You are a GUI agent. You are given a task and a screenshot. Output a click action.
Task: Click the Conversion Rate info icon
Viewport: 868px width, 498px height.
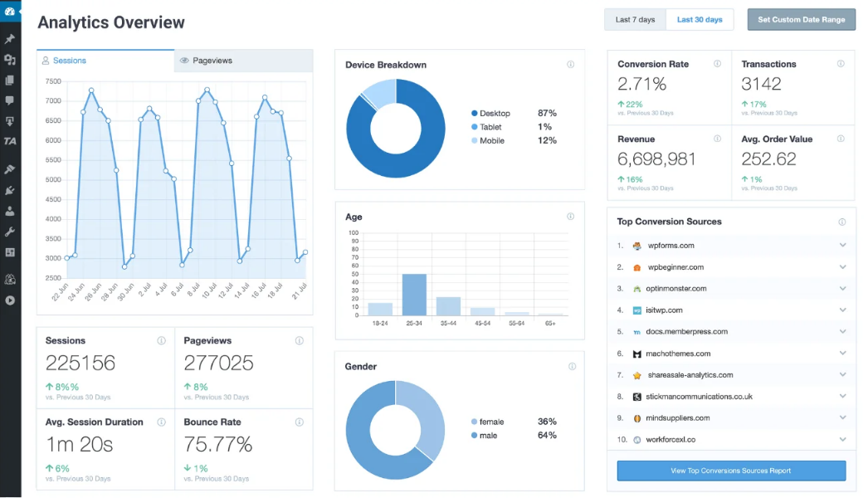pyautogui.click(x=719, y=63)
